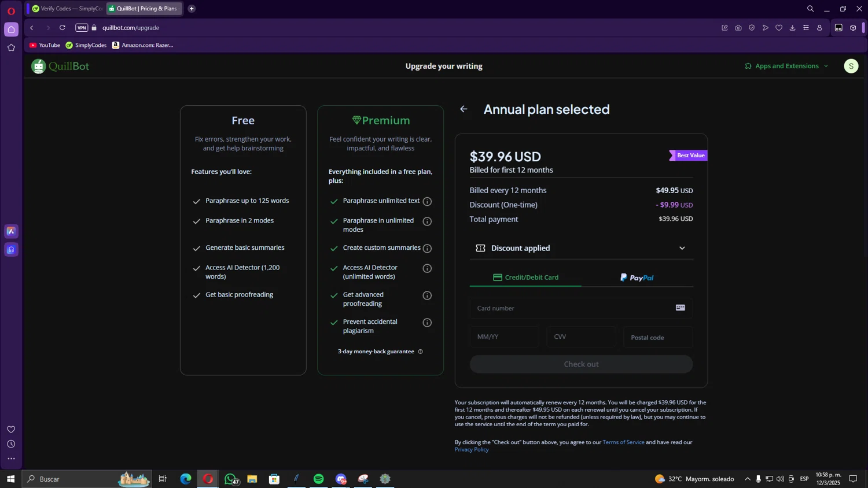
Task: Navigate back in the browser
Action: (32, 28)
